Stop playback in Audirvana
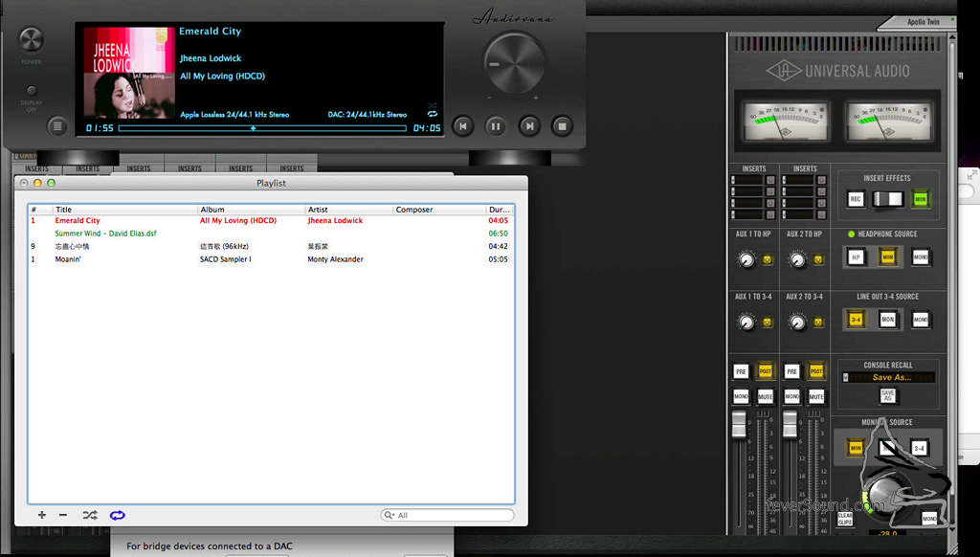Viewport: 980px width, 557px height. click(x=562, y=126)
